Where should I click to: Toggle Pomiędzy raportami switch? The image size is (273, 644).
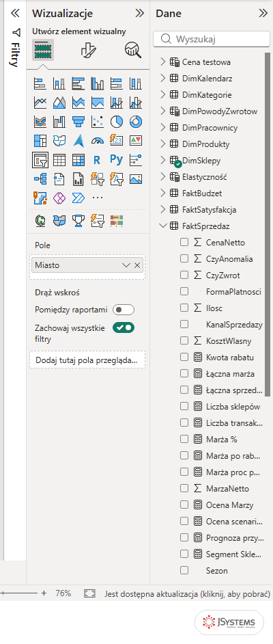coord(124,310)
